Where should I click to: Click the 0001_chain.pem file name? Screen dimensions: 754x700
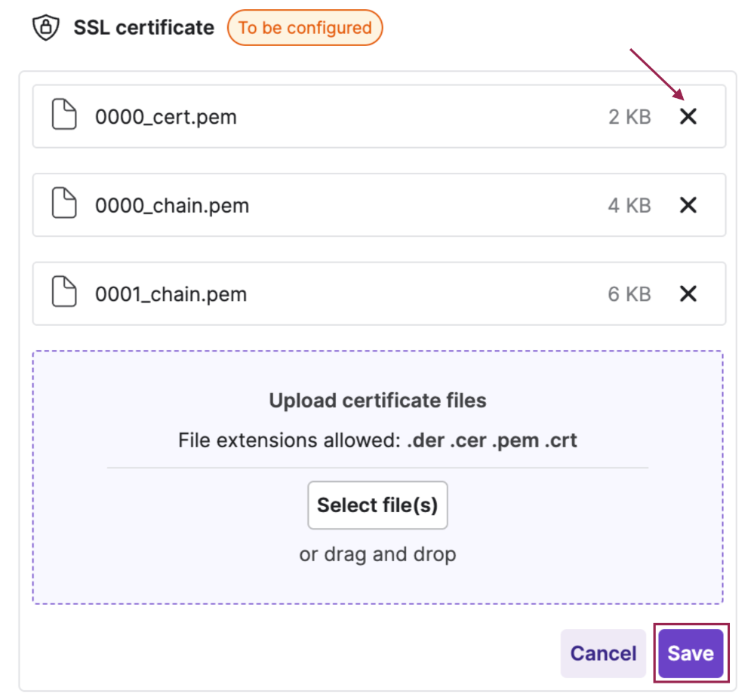(x=171, y=294)
